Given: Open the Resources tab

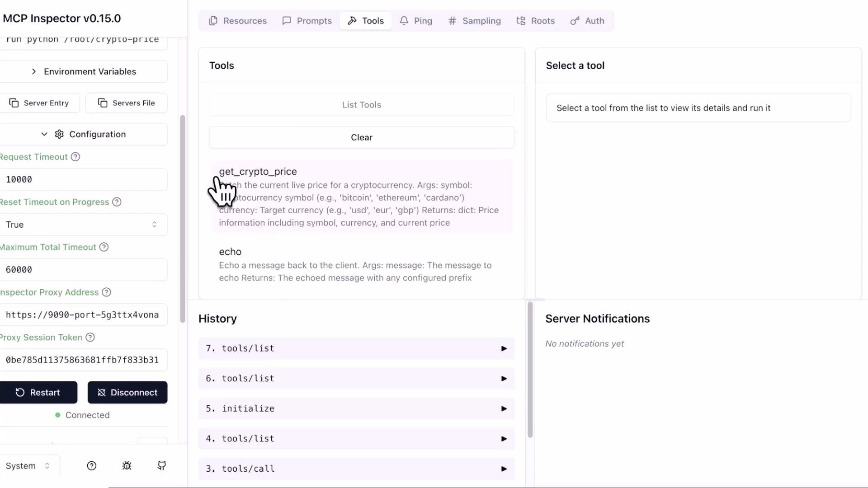Looking at the screenshot, I should coord(238,21).
